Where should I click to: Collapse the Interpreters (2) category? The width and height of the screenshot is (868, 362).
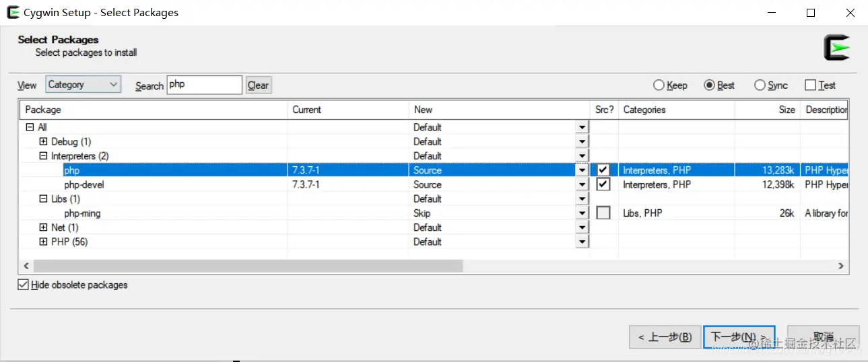pos(43,156)
